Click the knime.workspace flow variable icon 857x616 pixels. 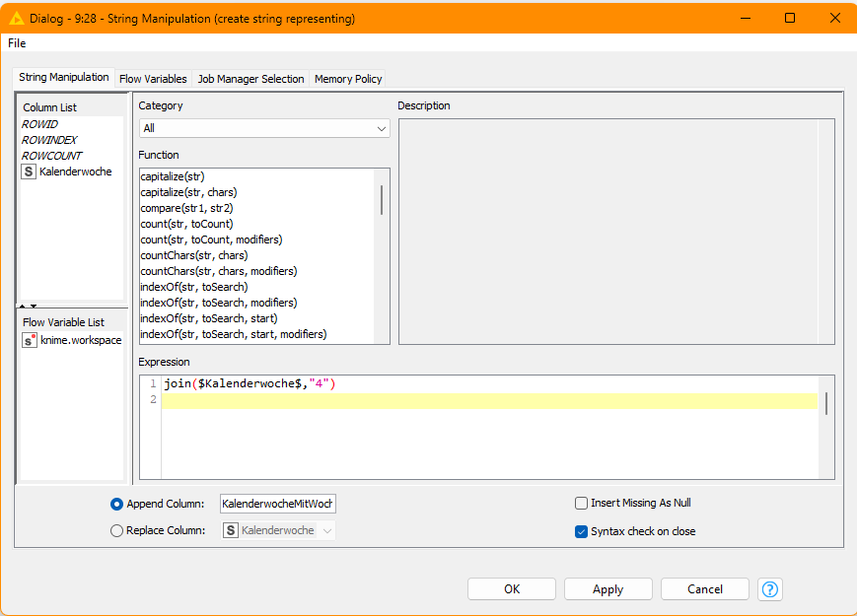point(30,340)
